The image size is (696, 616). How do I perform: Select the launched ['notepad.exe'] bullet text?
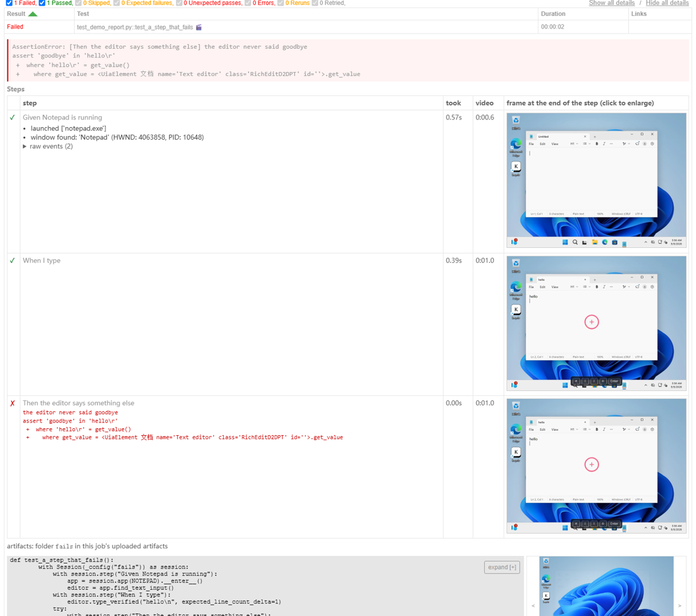click(x=68, y=128)
